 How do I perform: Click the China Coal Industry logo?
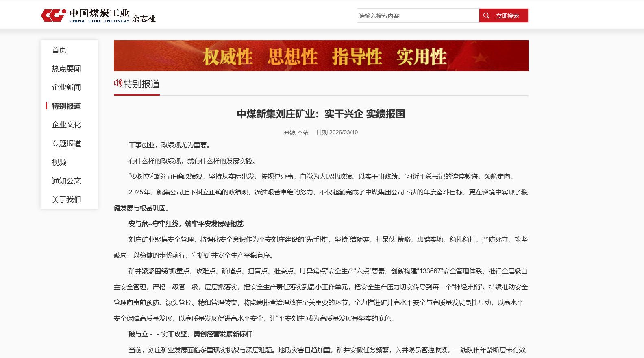click(x=85, y=15)
